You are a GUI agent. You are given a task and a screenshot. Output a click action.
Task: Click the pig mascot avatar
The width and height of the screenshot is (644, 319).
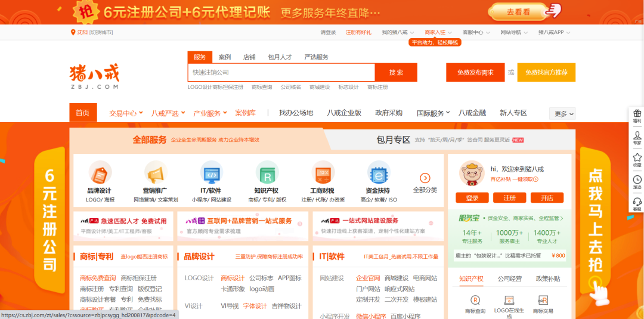[x=472, y=174]
